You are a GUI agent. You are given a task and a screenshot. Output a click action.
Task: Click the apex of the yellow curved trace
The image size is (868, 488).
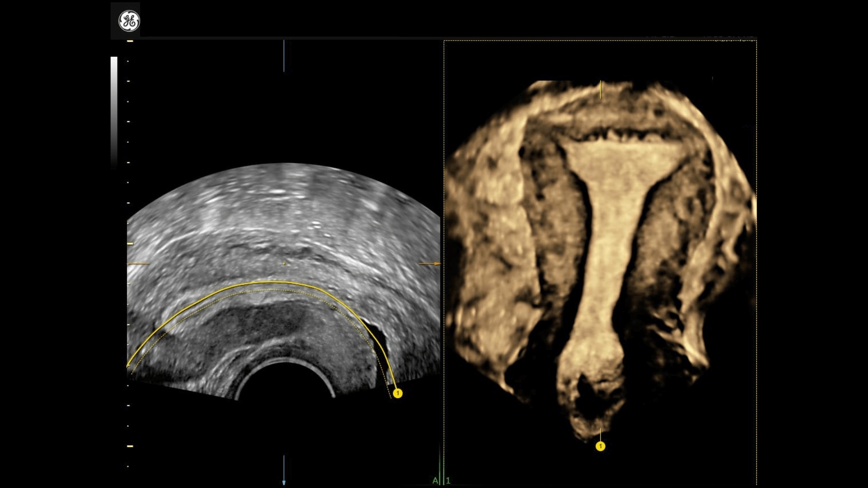point(271,282)
